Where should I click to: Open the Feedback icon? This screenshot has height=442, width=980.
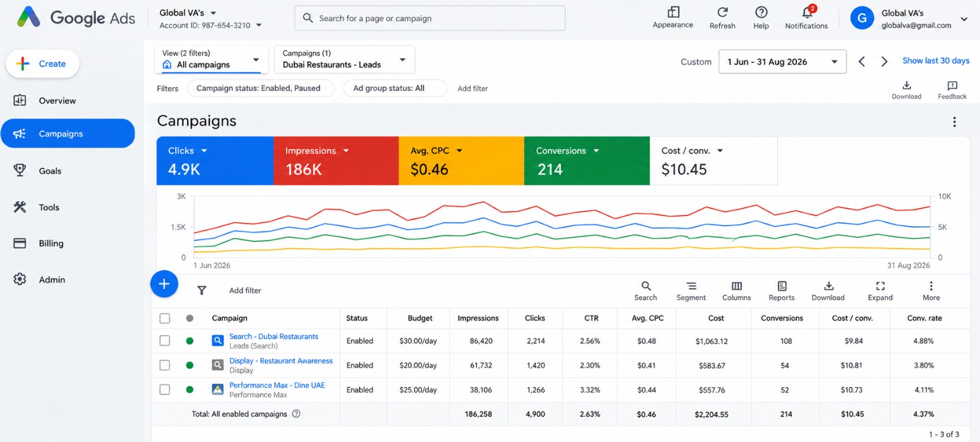click(x=952, y=85)
